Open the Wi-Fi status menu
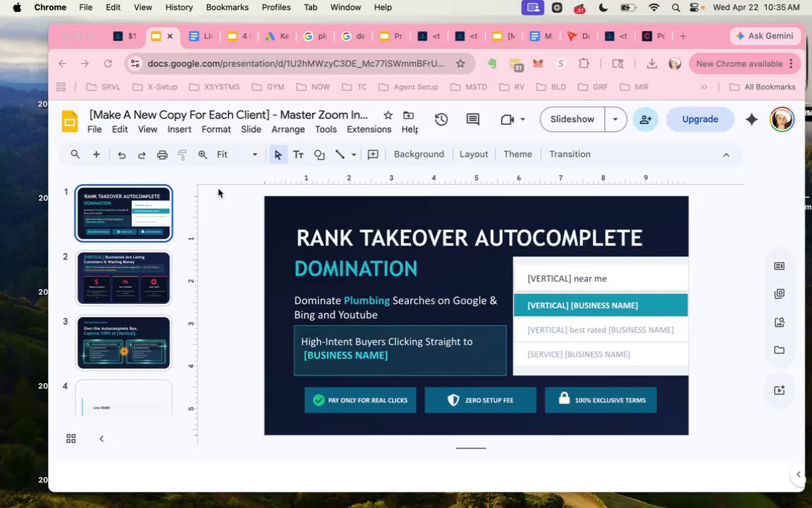 point(654,7)
